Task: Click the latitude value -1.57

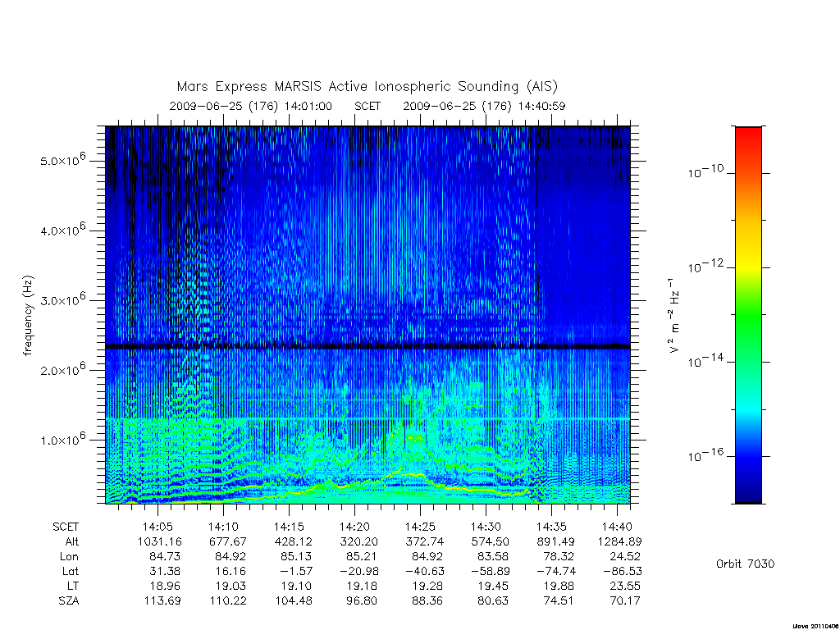Action: coord(295,572)
